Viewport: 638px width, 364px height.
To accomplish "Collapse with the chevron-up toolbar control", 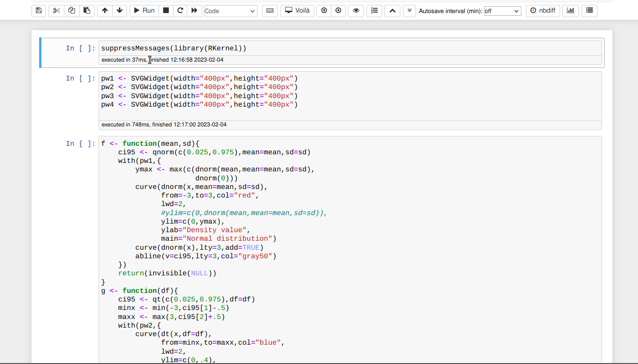I will [x=392, y=10].
